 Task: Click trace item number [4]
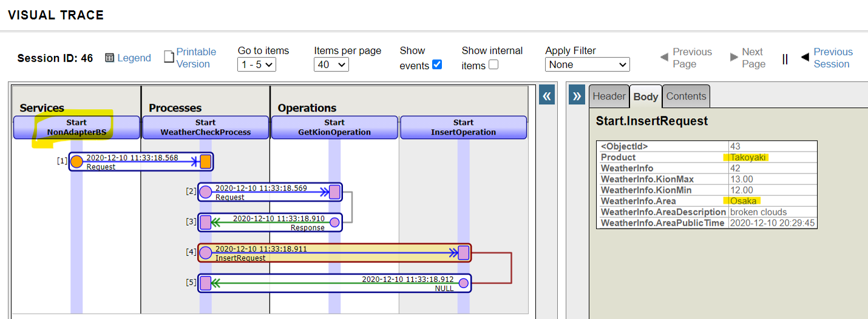(x=191, y=252)
